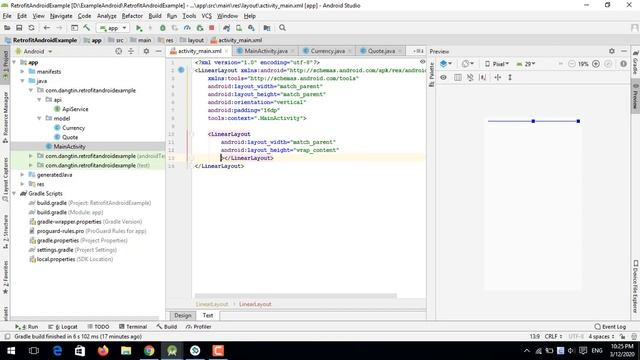Image resolution: width=640 pixels, height=360 pixels.
Task: Open Firefox from taskbar
Action: (x=103, y=351)
